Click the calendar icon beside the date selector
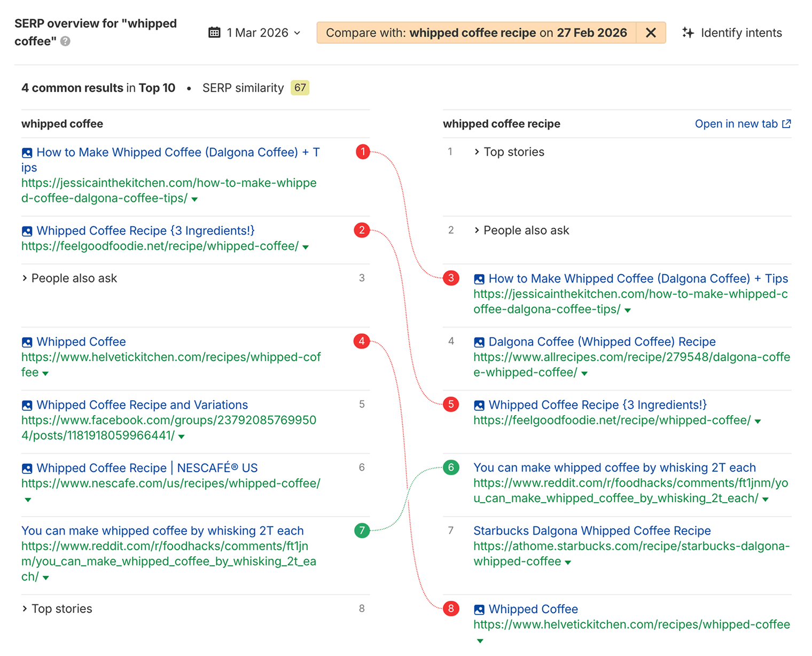 [214, 32]
